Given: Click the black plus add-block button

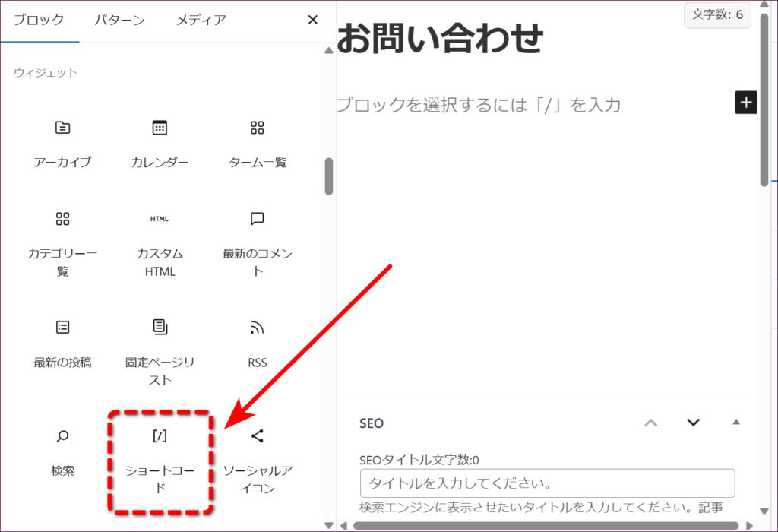Looking at the screenshot, I should (746, 103).
